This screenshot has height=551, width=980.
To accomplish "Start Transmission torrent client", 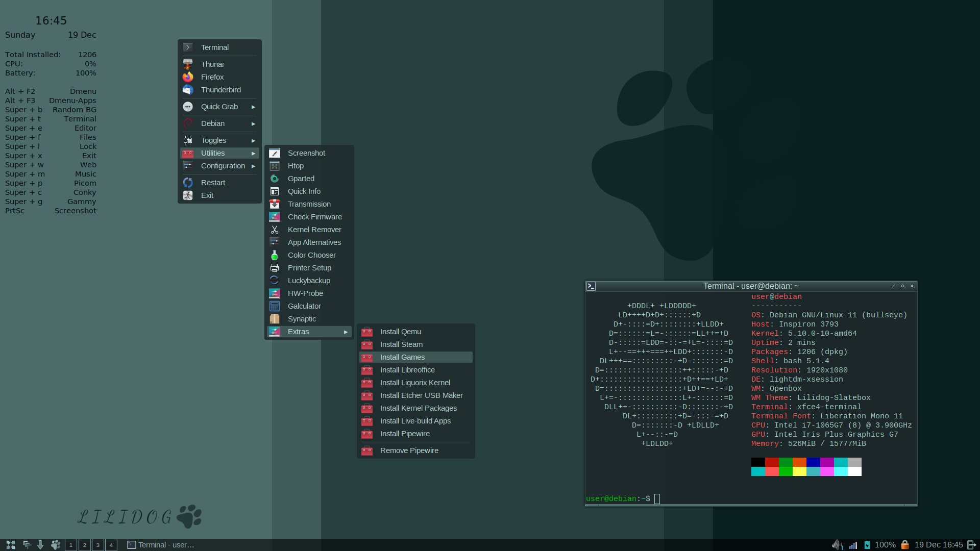I will [308, 204].
